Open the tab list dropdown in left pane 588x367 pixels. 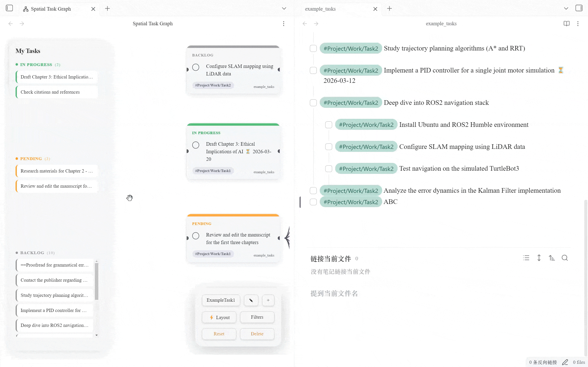284,8
